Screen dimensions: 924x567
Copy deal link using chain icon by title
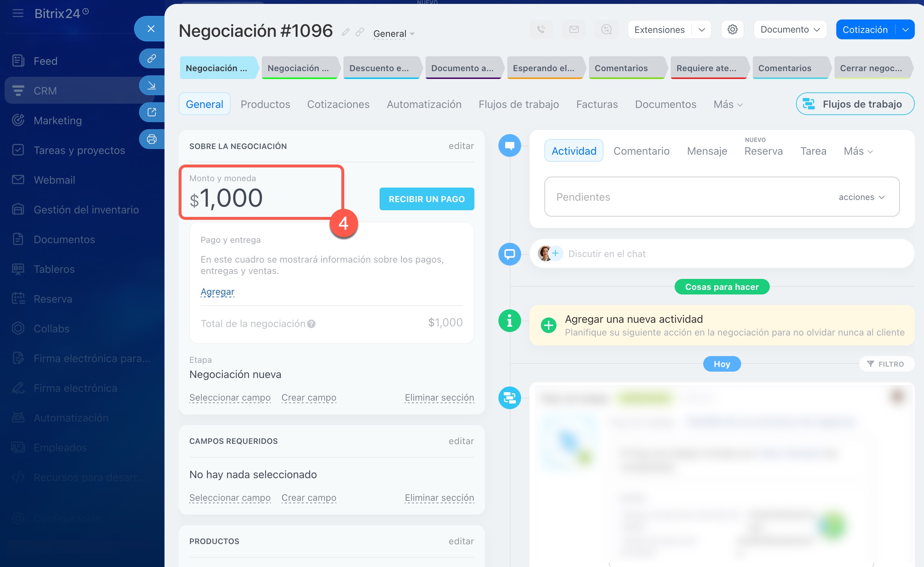click(x=360, y=32)
